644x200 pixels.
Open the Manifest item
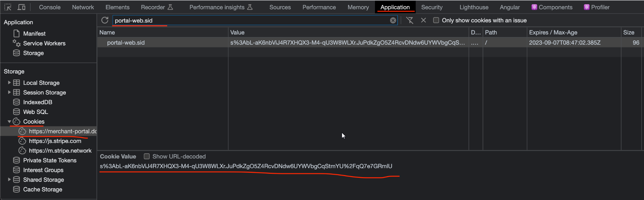coord(34,34)
